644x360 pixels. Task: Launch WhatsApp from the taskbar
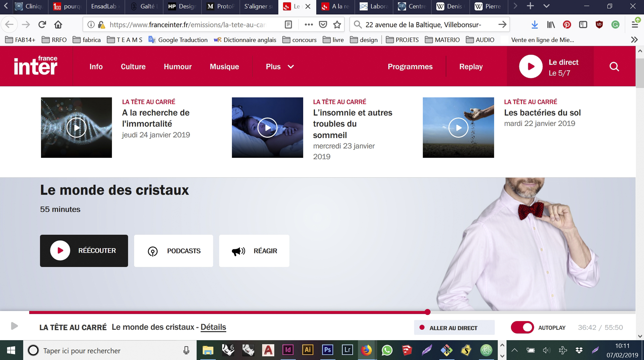387,350
